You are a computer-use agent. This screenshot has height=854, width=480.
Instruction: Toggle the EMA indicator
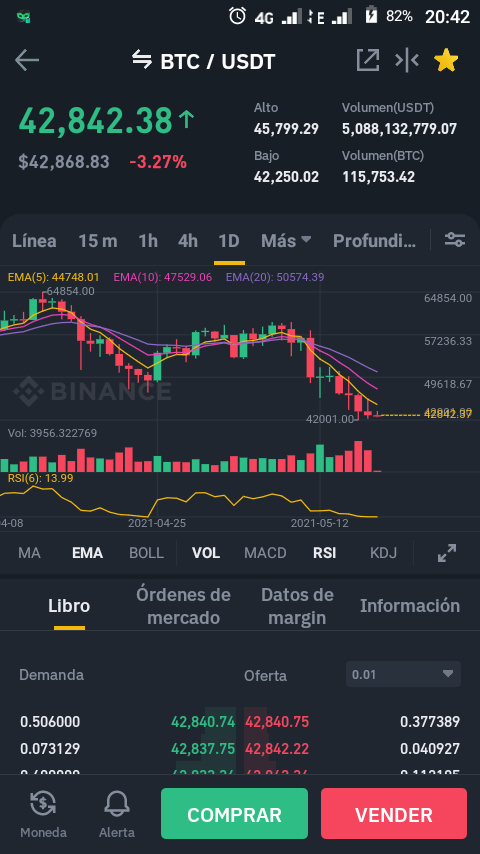click(x=87, y=553)
